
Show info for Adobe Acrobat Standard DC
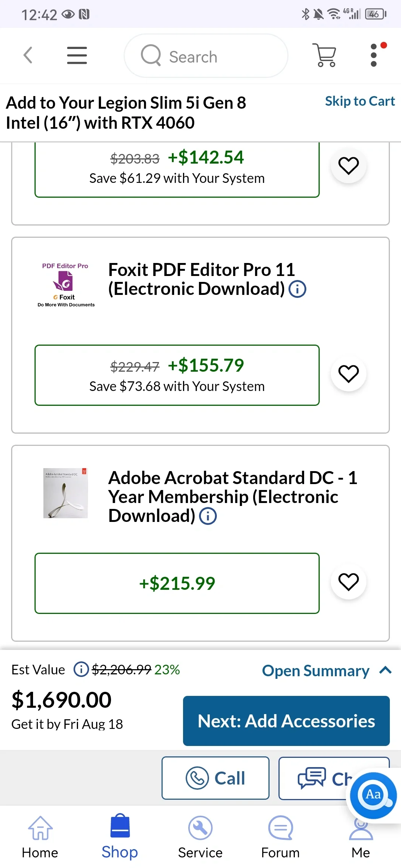pos(208,516)
